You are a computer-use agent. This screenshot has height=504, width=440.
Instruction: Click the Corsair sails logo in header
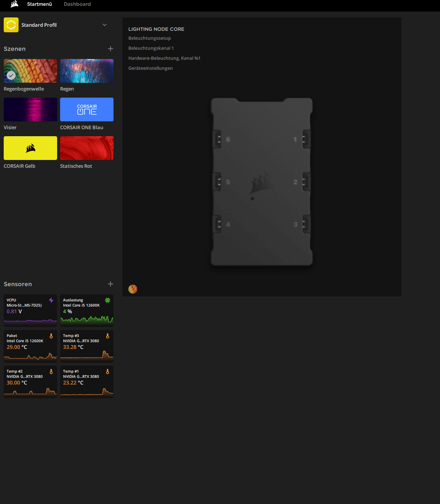[x=14, y=4]
